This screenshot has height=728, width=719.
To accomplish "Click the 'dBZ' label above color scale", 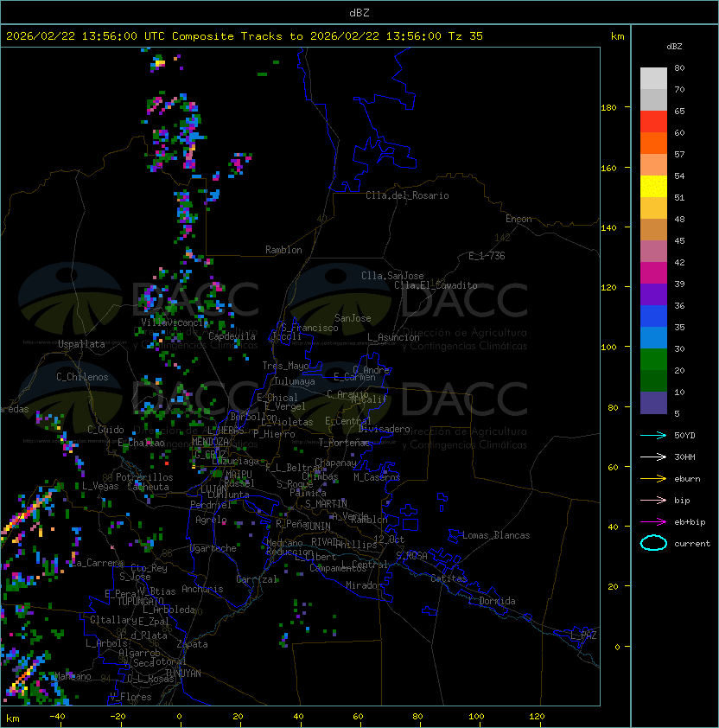I will tap(674, 47).
